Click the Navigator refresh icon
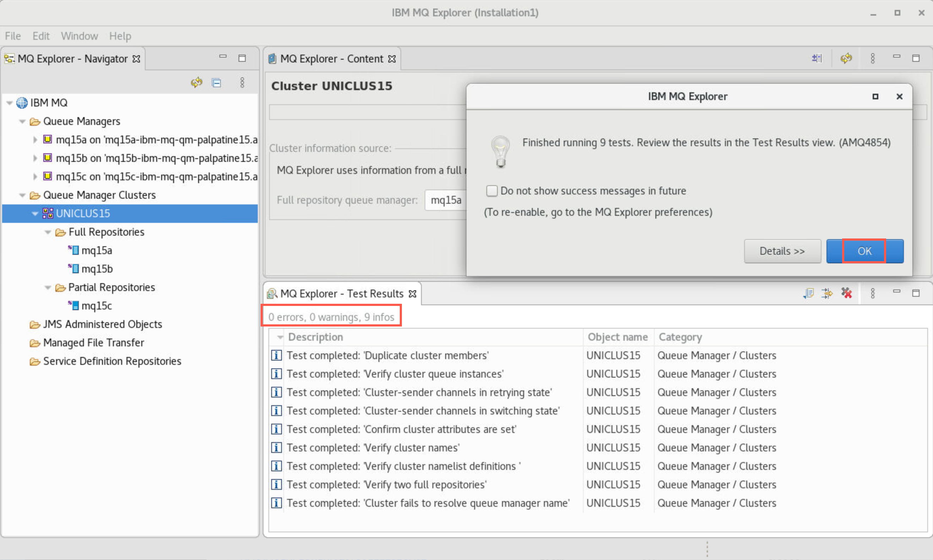The width and height of the screenshot is (933, 560). [x=196, y=82]
